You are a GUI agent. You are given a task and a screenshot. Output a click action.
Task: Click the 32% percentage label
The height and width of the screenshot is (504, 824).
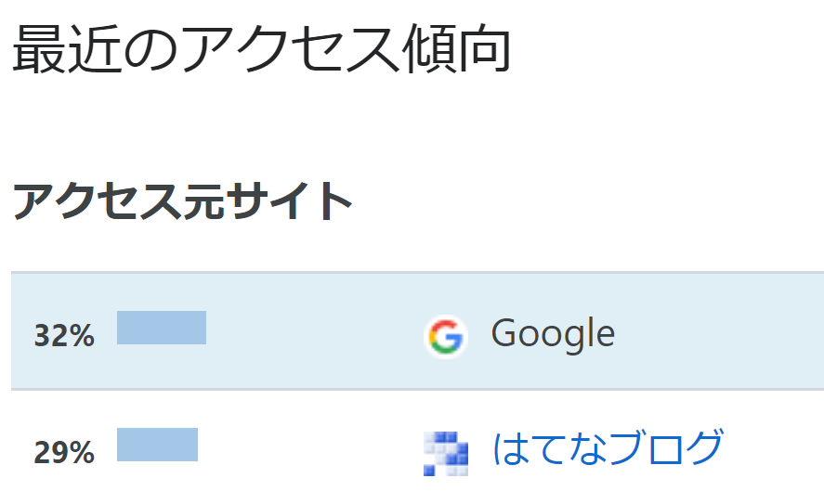[x=64, y=336]
